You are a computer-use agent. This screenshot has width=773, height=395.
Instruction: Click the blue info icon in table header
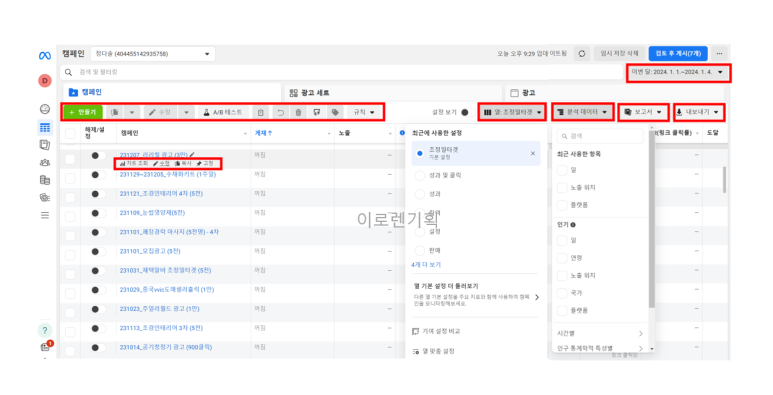(x=402, y=133)
